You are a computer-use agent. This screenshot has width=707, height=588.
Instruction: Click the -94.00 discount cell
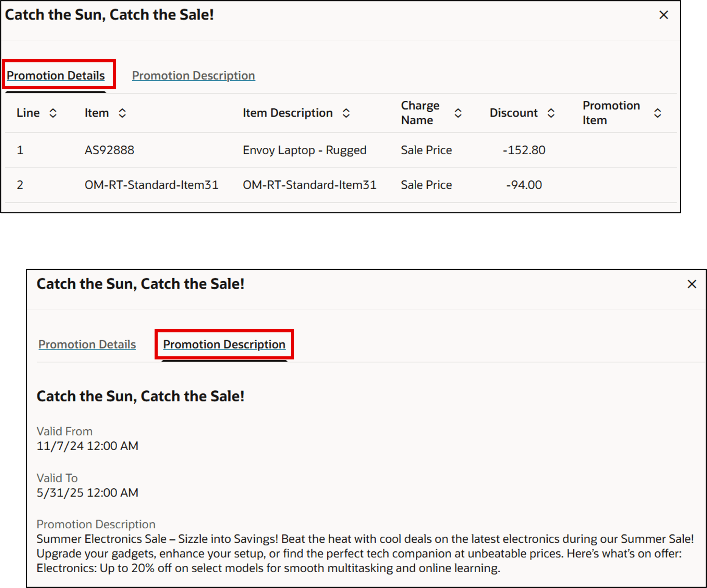click(524, 185)
